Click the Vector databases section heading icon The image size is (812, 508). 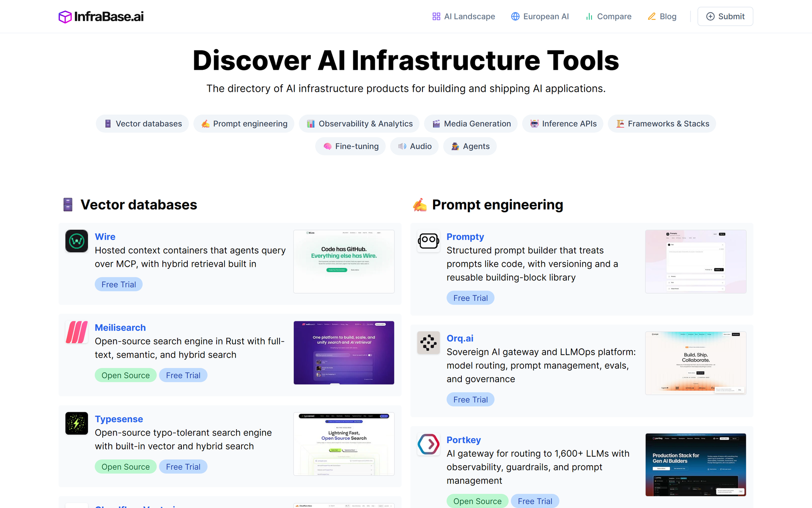[x=68, y=204]
